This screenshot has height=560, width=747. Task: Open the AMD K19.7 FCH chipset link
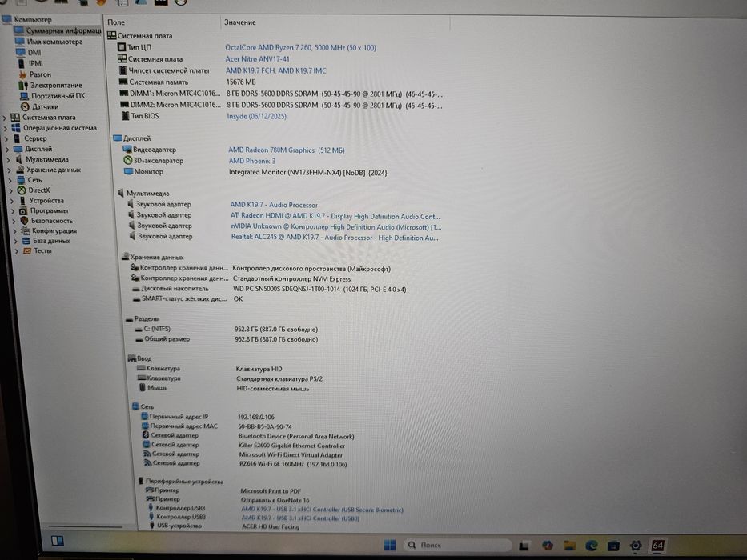coord(276,70)
